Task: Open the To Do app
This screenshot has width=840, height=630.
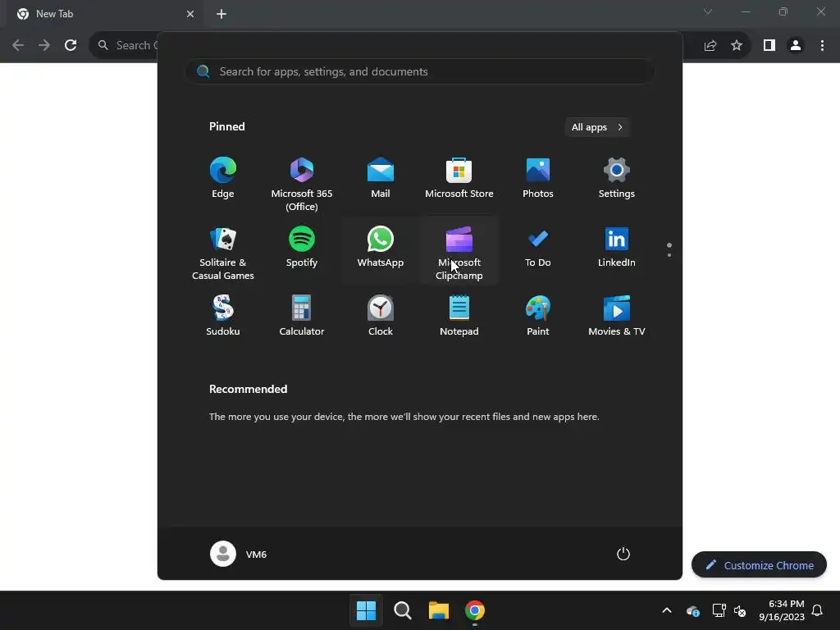Action: click(x=538, y=248)
